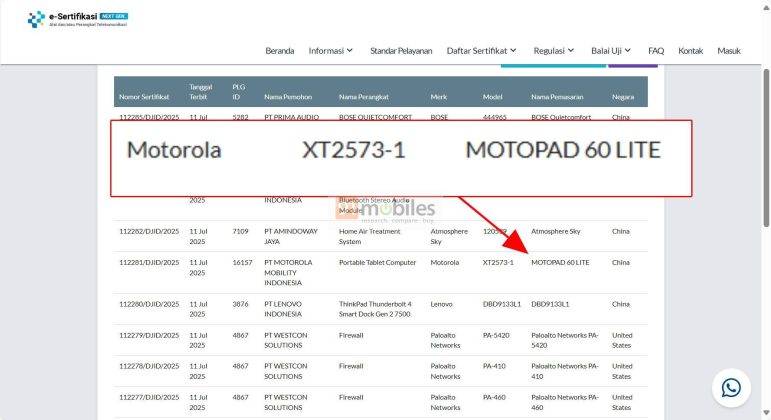Click PLG ID 7109 cell

240,231
